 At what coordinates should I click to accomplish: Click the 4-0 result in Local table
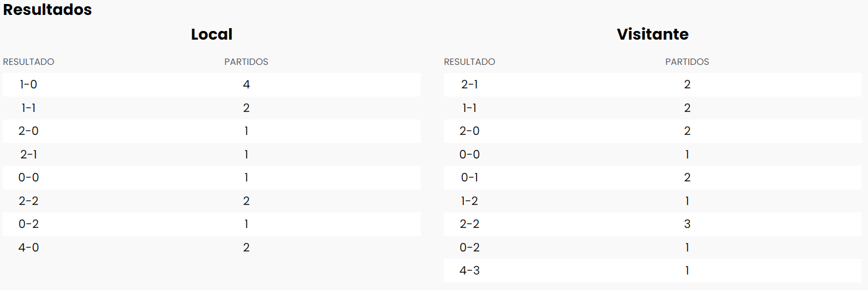[x=29, y=248]
